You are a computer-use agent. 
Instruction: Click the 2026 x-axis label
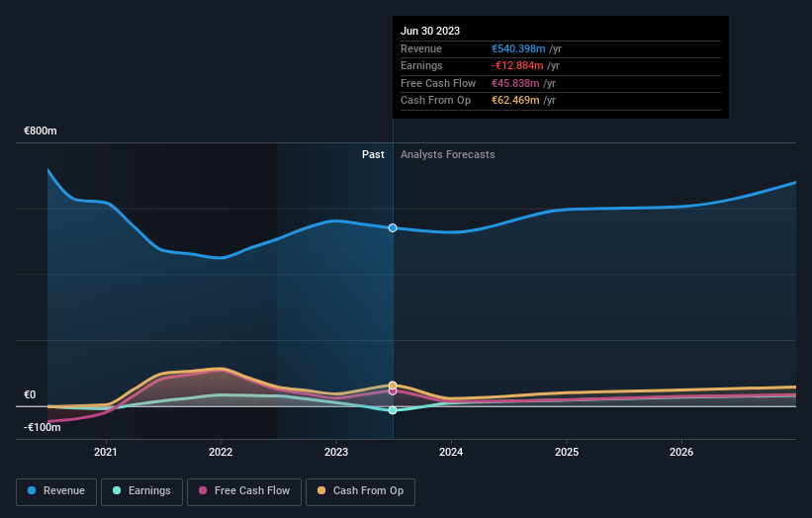point(681,453)
